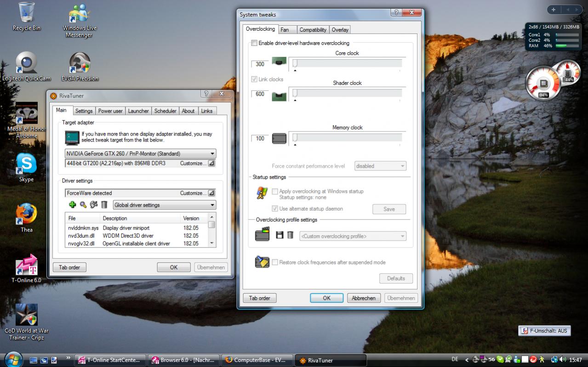Expand Customize arrow beside ForceWare detected
Viewport: 588px width, 367px height.
(211, 193)
